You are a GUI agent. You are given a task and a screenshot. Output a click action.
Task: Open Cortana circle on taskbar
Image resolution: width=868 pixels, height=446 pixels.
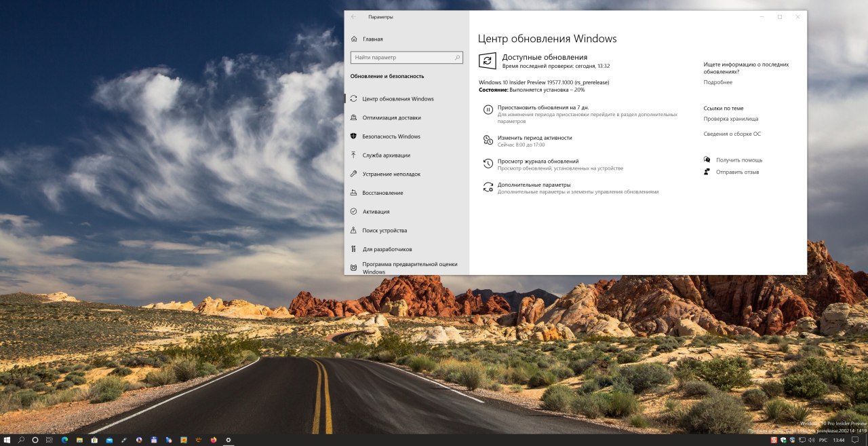(x=35, y=440)
